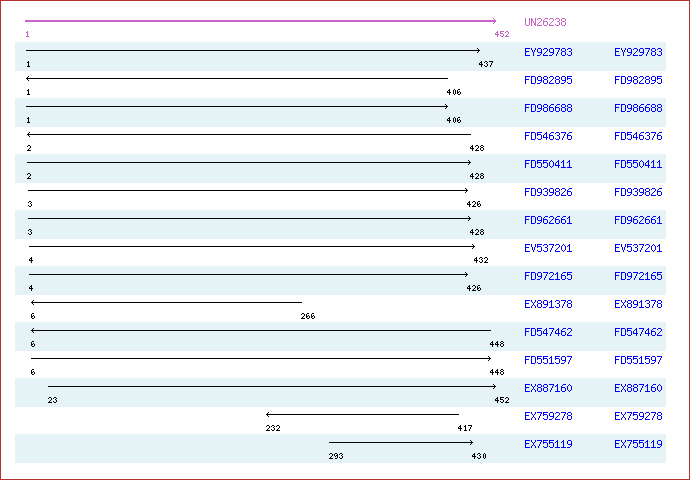Screen dimensions: 690x480
Task: Click the alignment arrow spanning 232 to 417
Action: (362, 414)
